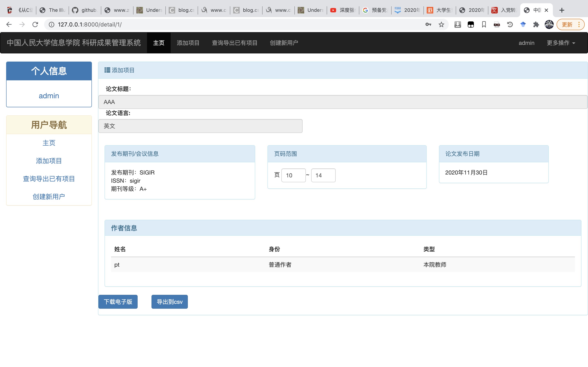Viewport: 588px width, 367px height.
Task: Click the browser back arrow
Action: [9, 24]
